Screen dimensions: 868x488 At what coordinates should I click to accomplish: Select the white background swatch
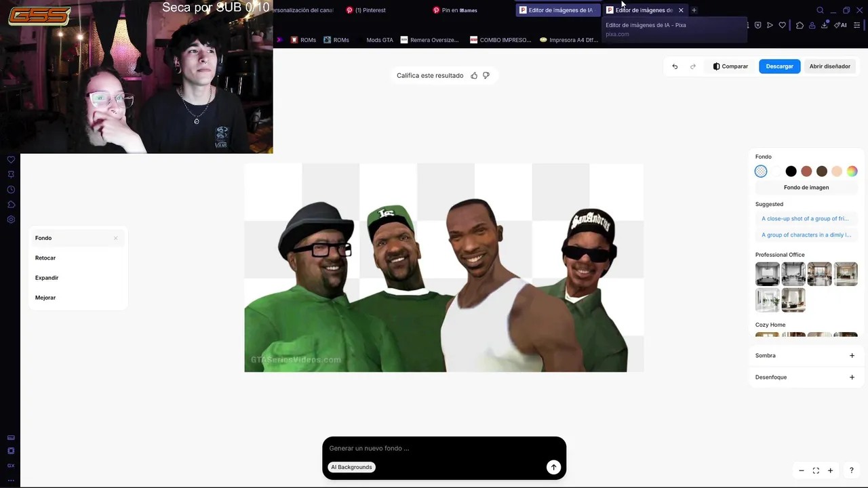776,171
